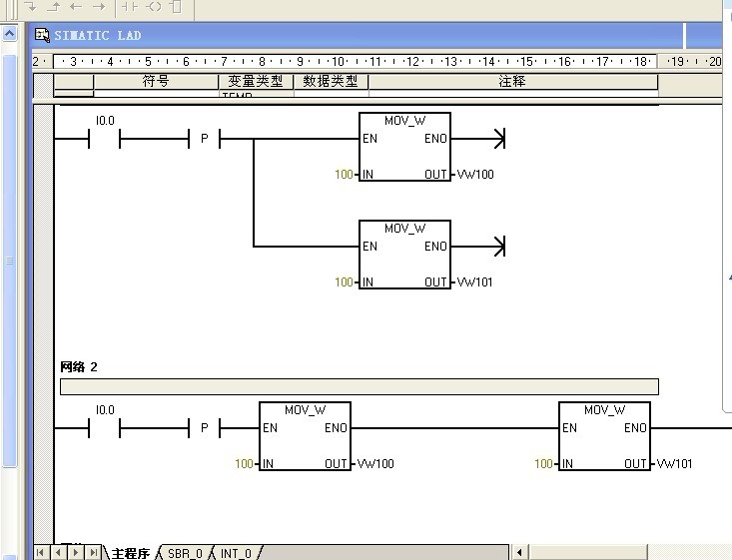Open the SBR_0 subroutine tab

pyautogui.click(x=185, y=552)
